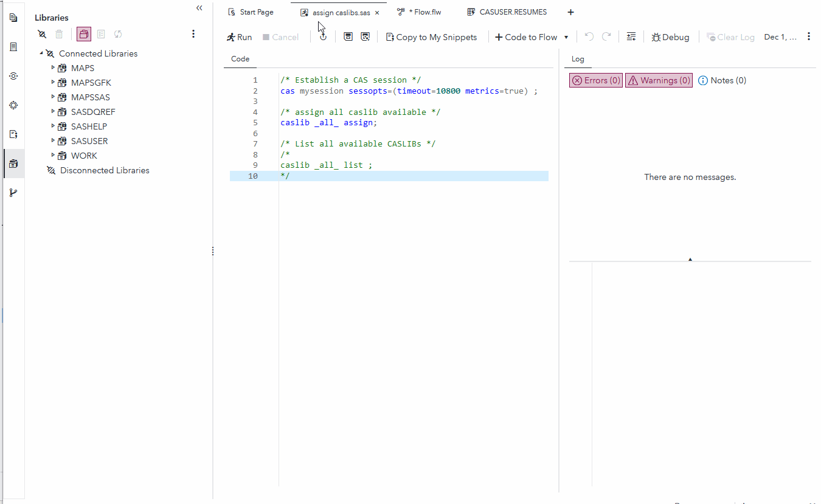Expand the WORK library
Image resolution: width=821 pixels, height=504 pixels.
[53, 155]
